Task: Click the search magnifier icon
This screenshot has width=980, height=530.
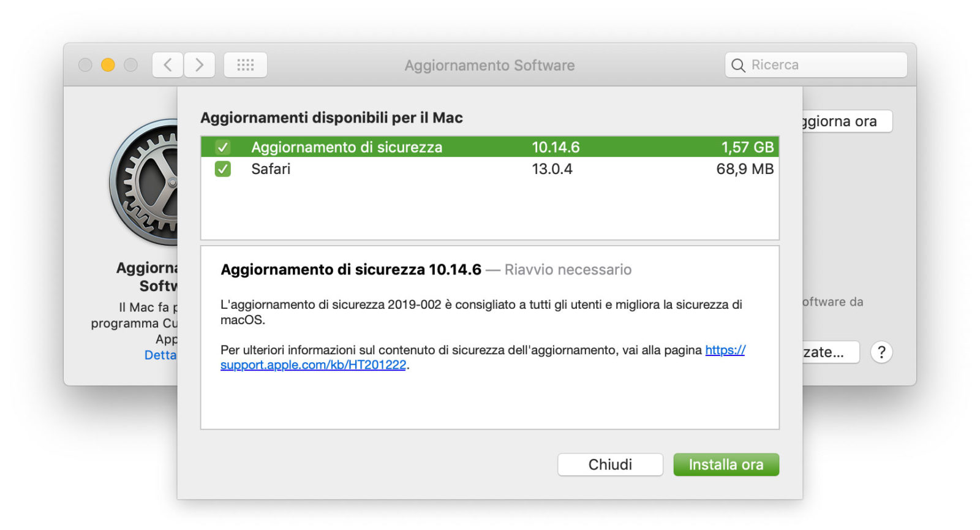Action: pos(739,66)
